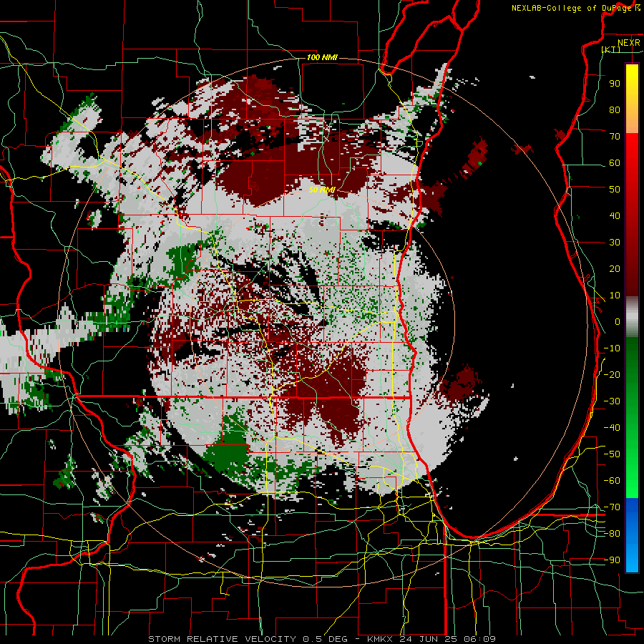This screenshot has width=644, height=644.
Task: Click the -30 value on the velocity scale
Action: 612,401
